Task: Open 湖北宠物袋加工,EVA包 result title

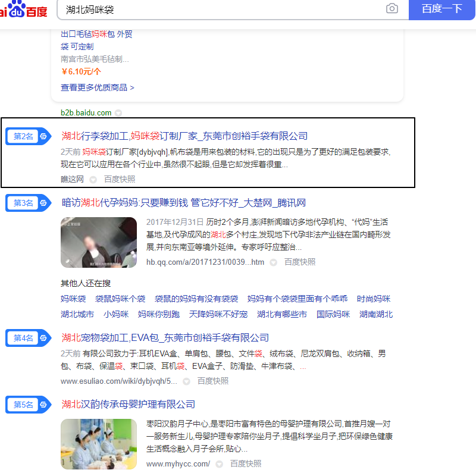Action: click(165, 337)
